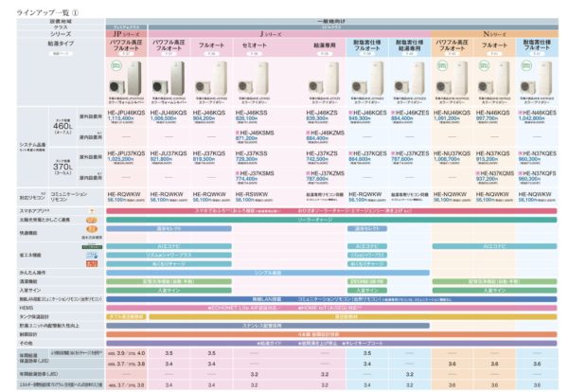568x392 pixels.
Task: Click the HE-N37KQES model name
Action: pyautogui.click(x=540, y=153)
